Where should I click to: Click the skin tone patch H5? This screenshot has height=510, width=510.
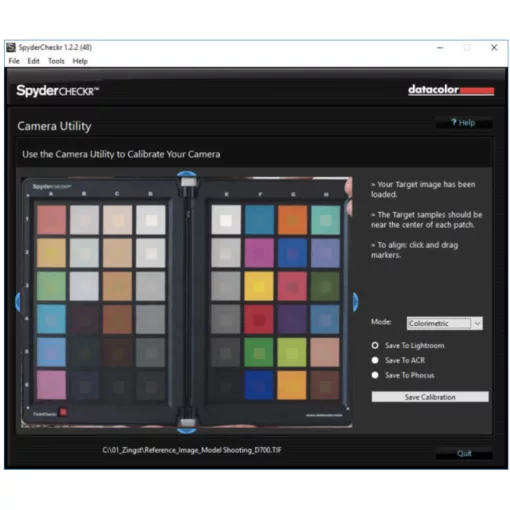[x=325, y=352]
